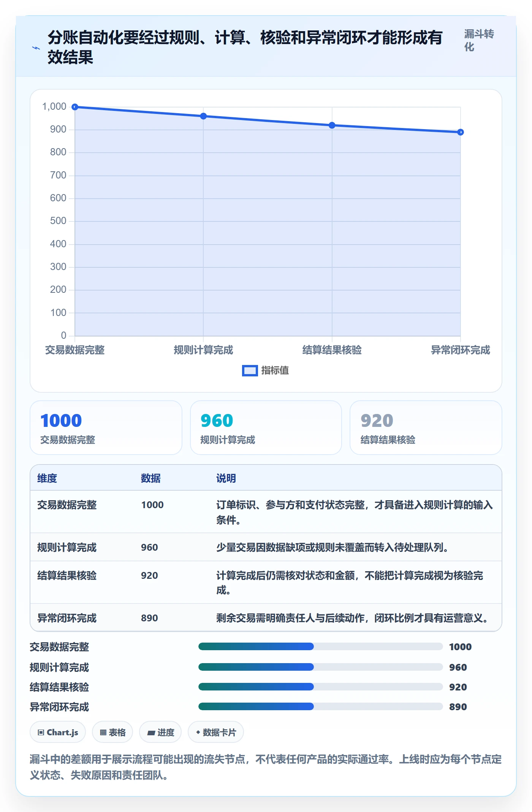Click the 交易数据完整 progress bar
This screenshot has height=812, width=532.
pos(320,646)
